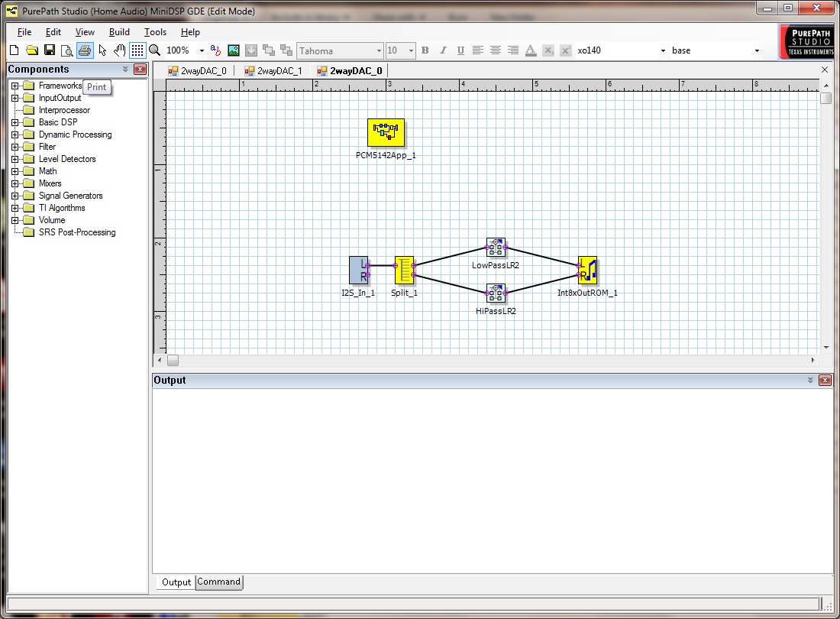Expand the Filter folder
The image size is (840, 619).
[15, 147]
